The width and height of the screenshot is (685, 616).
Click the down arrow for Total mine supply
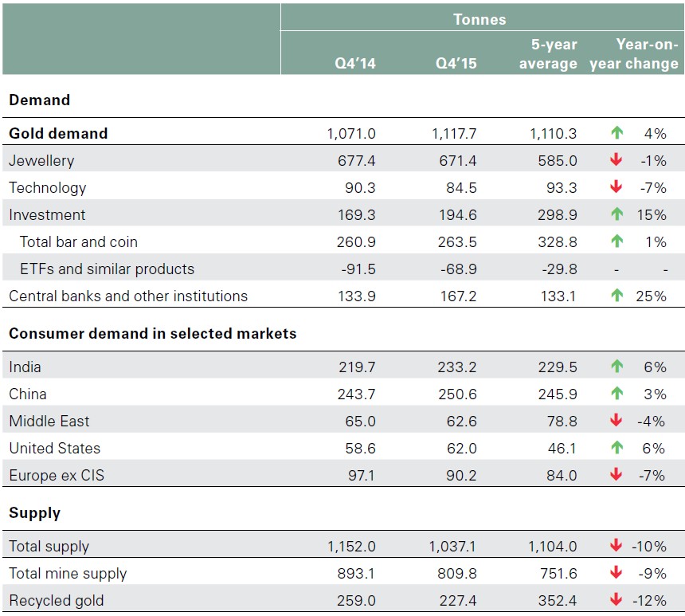coord(616,573)
